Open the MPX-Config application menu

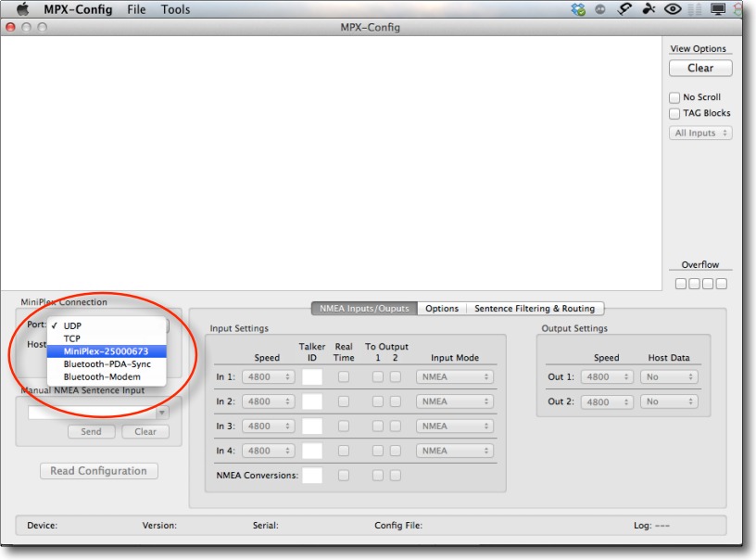point(78,9)
